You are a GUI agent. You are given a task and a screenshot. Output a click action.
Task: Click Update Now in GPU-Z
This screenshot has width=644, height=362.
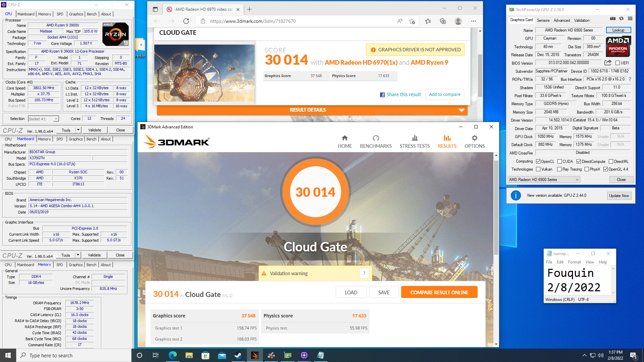pyautogui.click(x=619, y=196)
